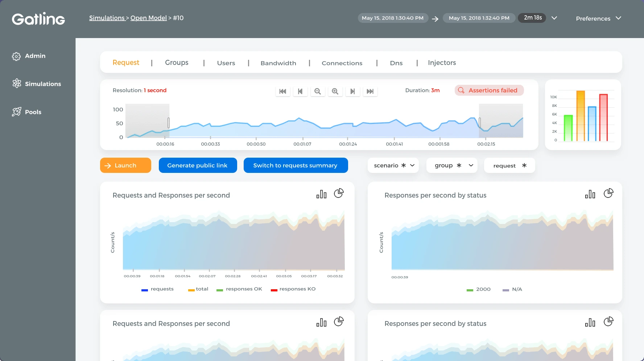This screenshot has height=361, width=644.
Task: Switch to the Bandwidth tab
Action: coord(278,63)
